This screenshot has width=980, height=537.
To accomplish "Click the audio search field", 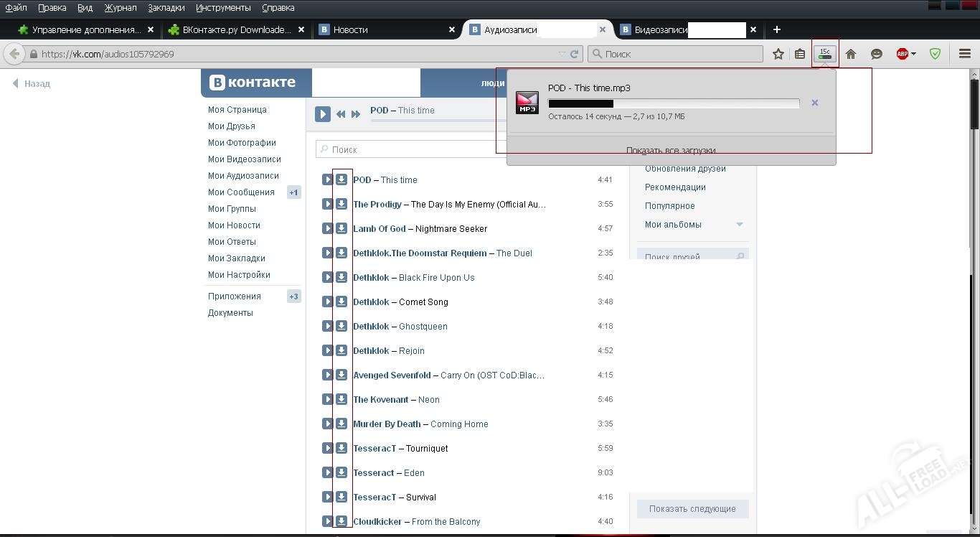I will (409, 149).
